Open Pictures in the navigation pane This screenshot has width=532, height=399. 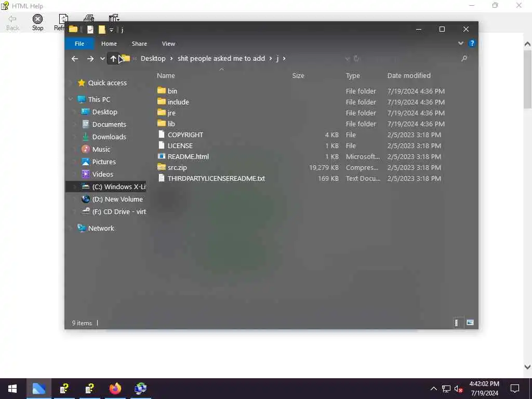[x=104, y=162]
